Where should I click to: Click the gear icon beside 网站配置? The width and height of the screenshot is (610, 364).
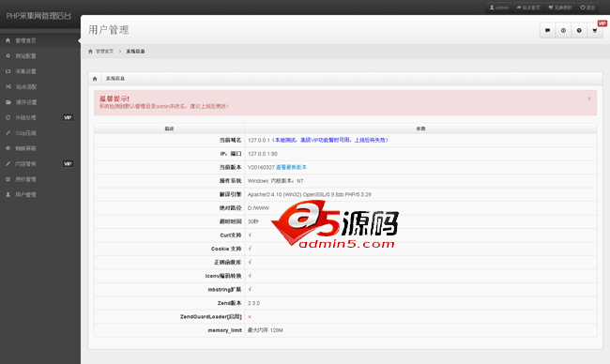click(8, 56)
